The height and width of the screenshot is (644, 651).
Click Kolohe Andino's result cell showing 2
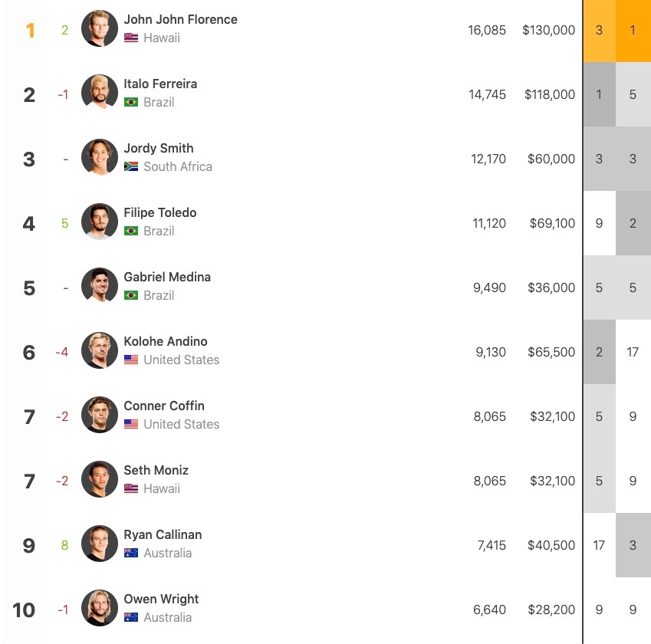coord(599,353)
